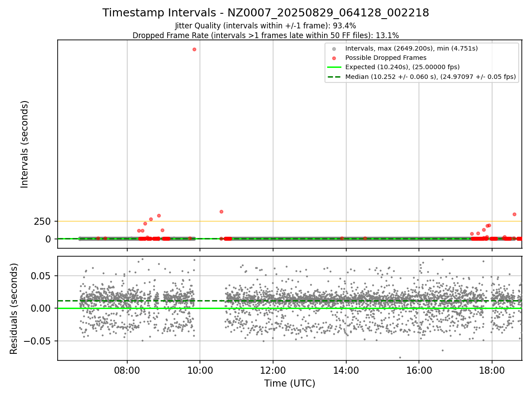The height and width of the screenshot is (399, 532).
Task: Click the 'Residuals (seconds)' y-axis label
Action: tap(14, 309)
